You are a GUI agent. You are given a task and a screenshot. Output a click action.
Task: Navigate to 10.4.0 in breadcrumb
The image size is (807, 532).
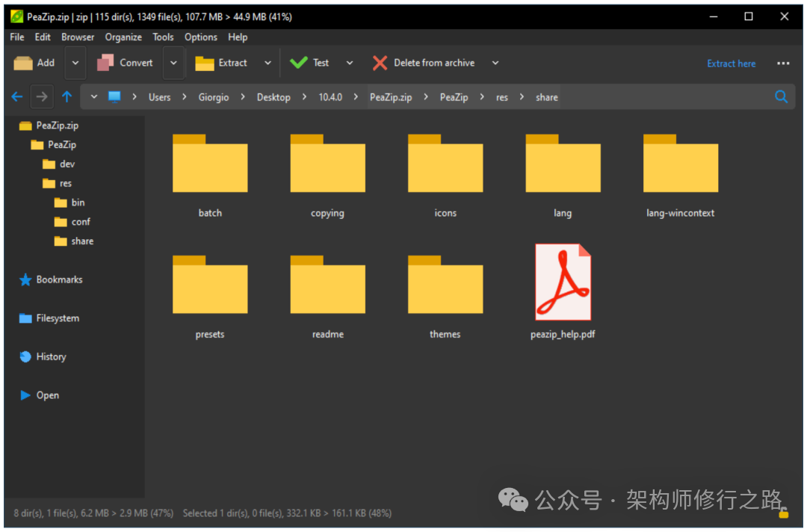(x=330, y=97)
